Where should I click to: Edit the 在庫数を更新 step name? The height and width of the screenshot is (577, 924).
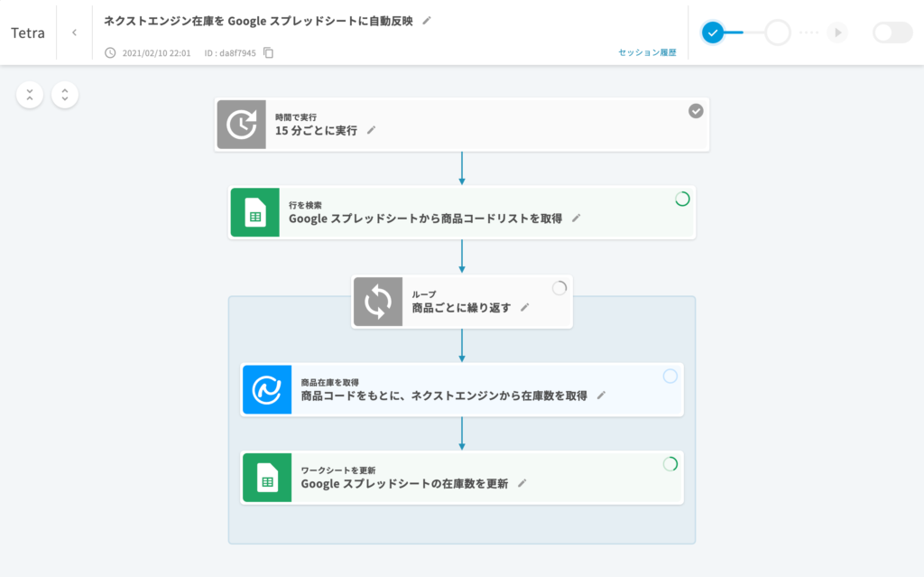tap(522, 483)
